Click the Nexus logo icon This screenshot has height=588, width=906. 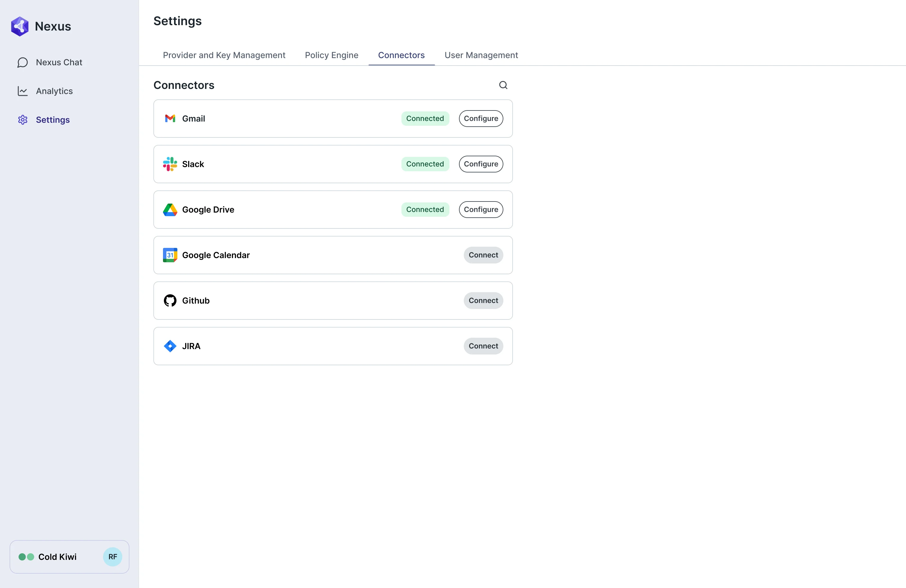tap(20, 26)
